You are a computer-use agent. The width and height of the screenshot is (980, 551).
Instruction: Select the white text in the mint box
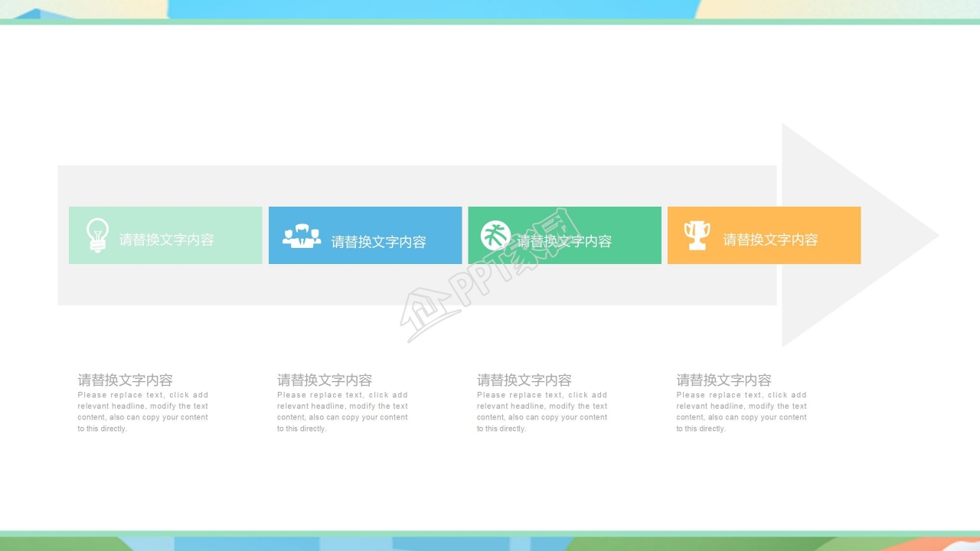pyautogui.click(x=167, y=240)
